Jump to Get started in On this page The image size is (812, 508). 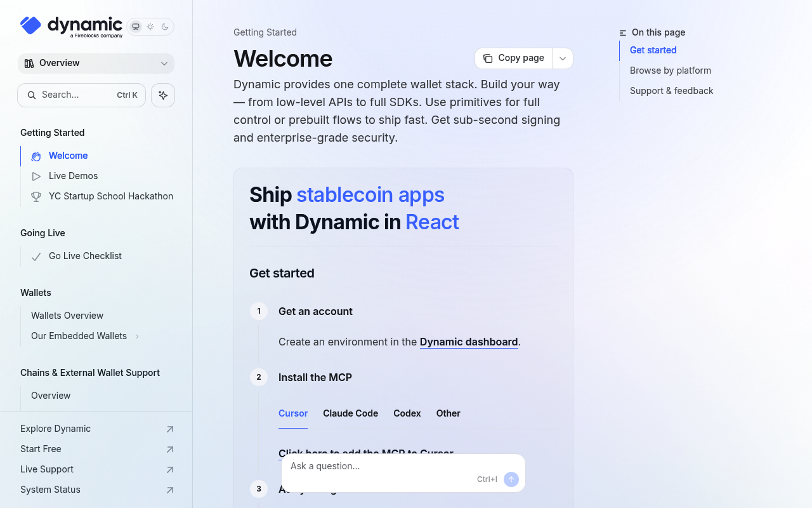(x=653, y=50)
